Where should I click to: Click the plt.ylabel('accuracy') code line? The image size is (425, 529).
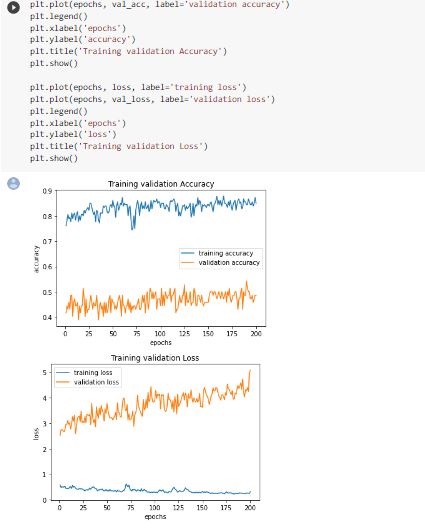(83, 39)
